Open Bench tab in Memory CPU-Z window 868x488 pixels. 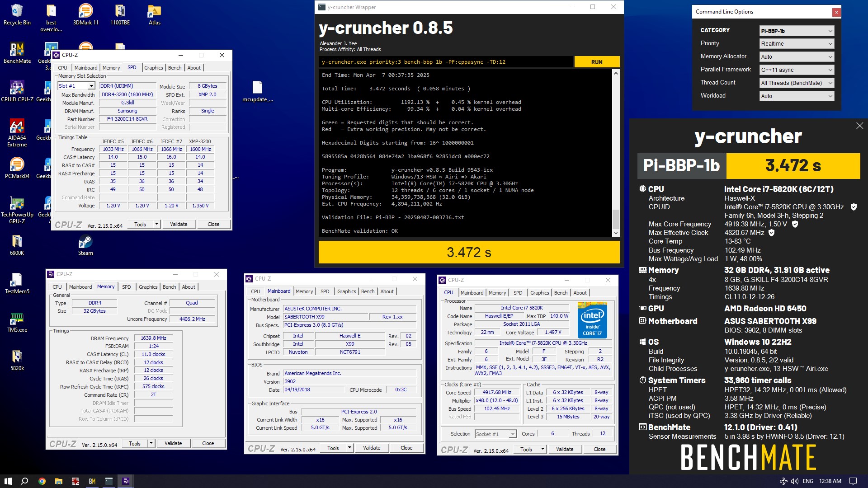point(170,287)
